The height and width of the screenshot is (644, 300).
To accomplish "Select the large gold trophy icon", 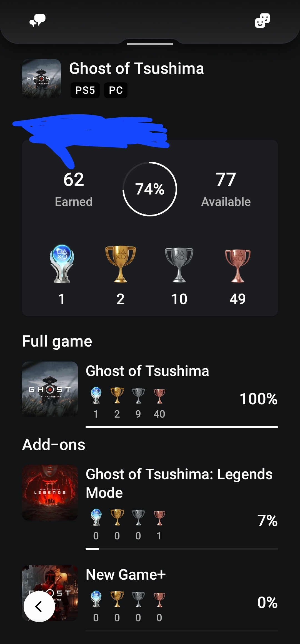I will pyautogui.click(x=120, y=264).
